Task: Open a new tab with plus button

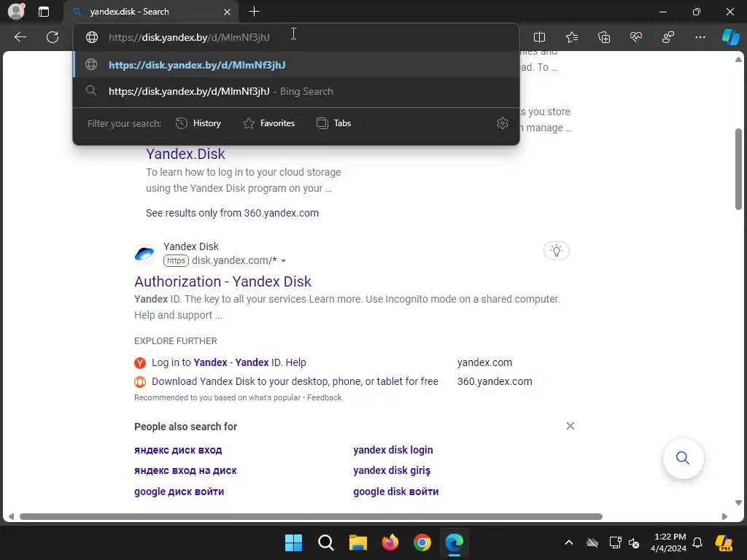Action: coord(255,12)
